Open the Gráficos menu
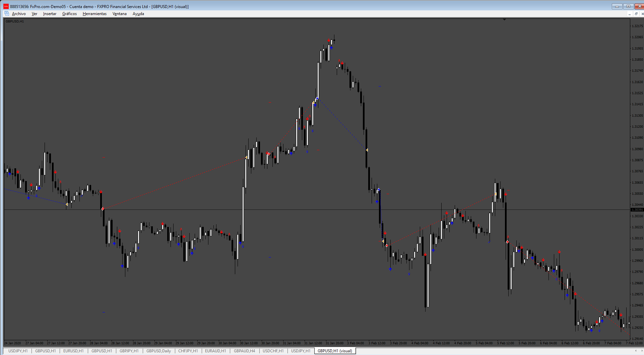The height and width of the screenshot is (355, 644). [69, 14]
